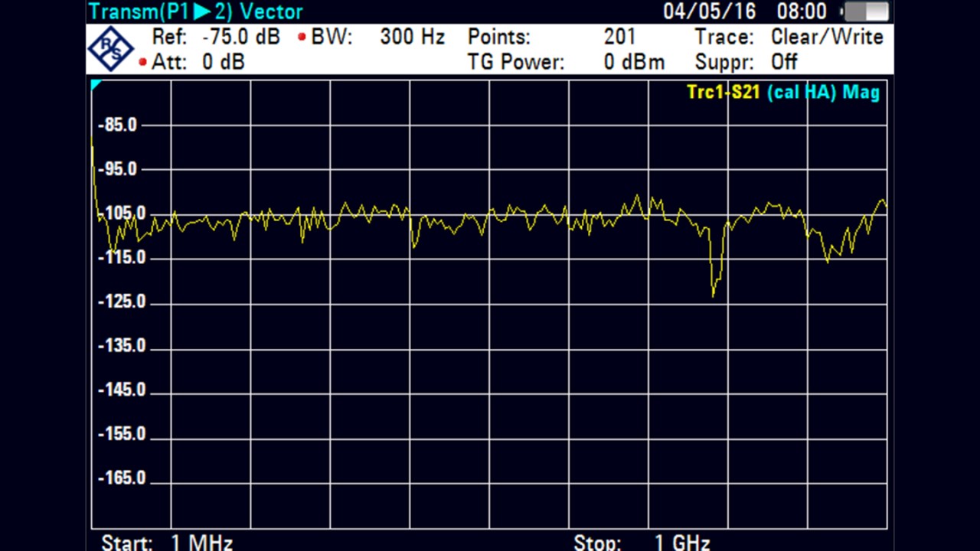Click the red dot beside BW
The image size is (980, 551).
pos(302,37)
